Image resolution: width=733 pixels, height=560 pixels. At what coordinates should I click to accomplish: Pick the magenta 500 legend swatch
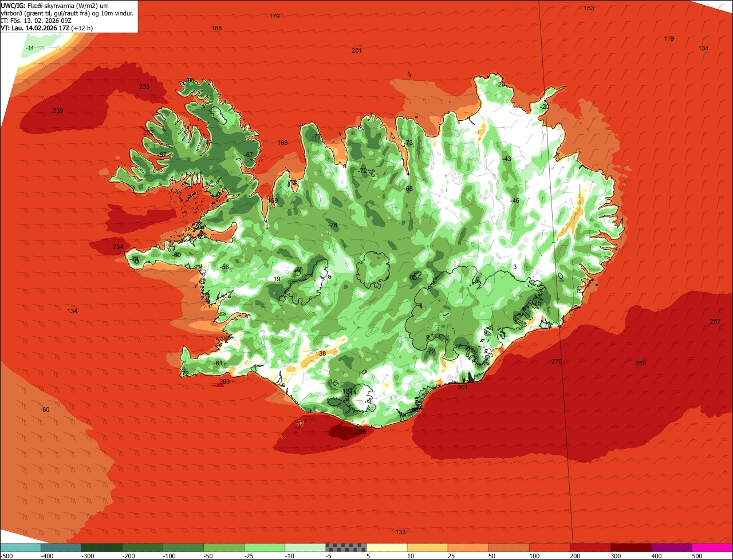point(712,547)
